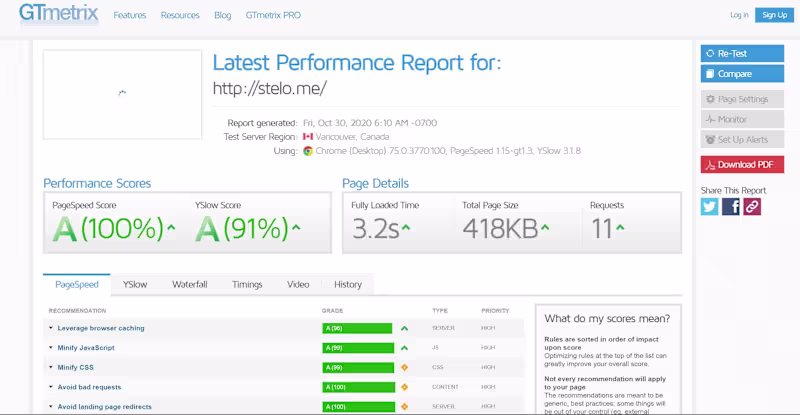Click green up arrow for Leverage browser caching
The height and width of the screenshot is (415, 800).
[405, 328]
